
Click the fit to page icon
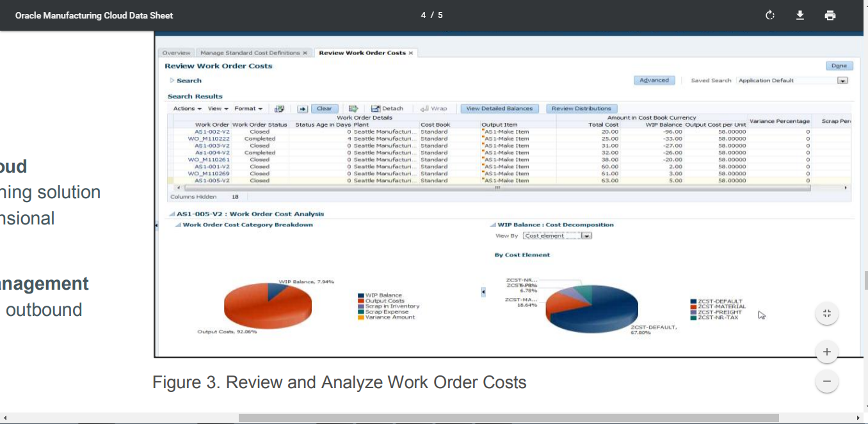[x=826, y=313]
